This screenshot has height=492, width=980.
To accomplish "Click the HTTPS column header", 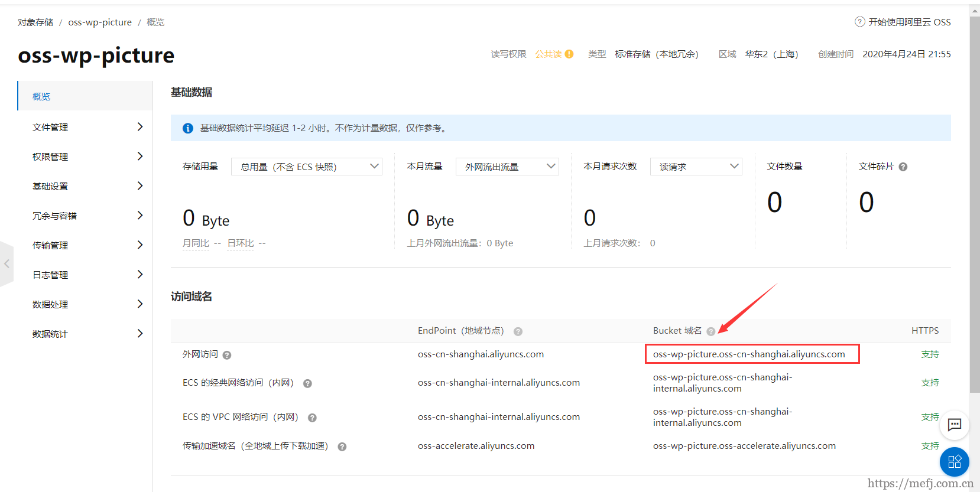I will point(925,331).
